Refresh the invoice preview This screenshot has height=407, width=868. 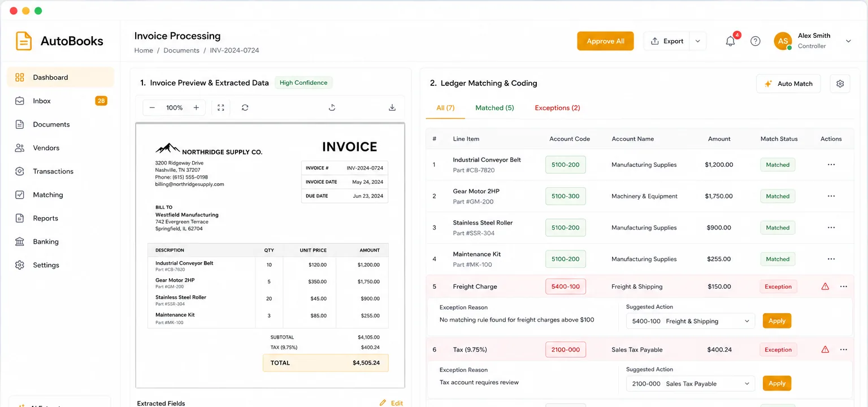pyautogui.click(x=245, y=107)
